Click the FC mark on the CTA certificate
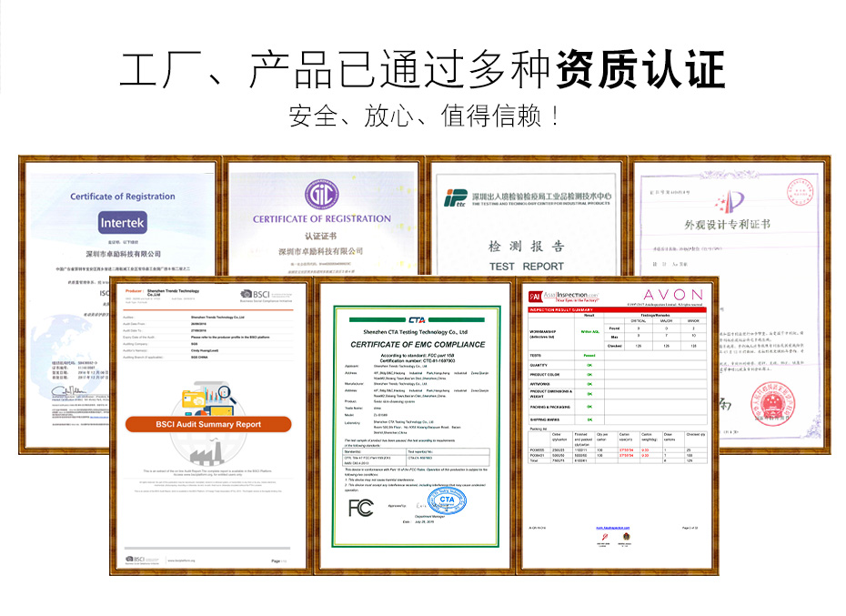The width and height of the screenshot is (846, 616). tap(361, 508)
